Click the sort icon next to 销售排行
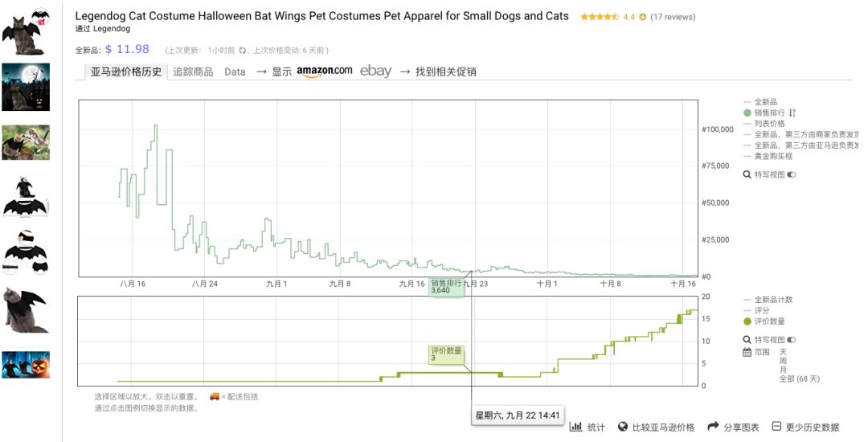This screenshot has width=868, height=442. pyautogui.click(x=792, y=113)
